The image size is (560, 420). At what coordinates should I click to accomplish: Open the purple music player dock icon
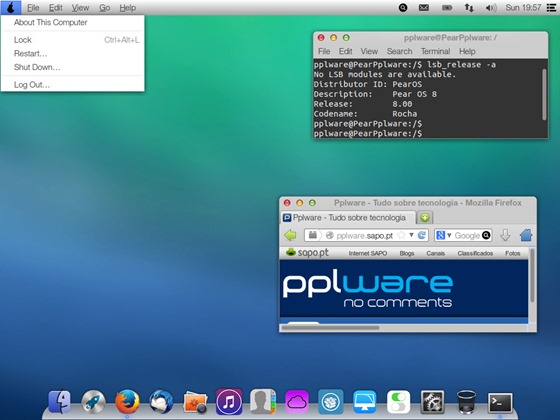point(229,402)
